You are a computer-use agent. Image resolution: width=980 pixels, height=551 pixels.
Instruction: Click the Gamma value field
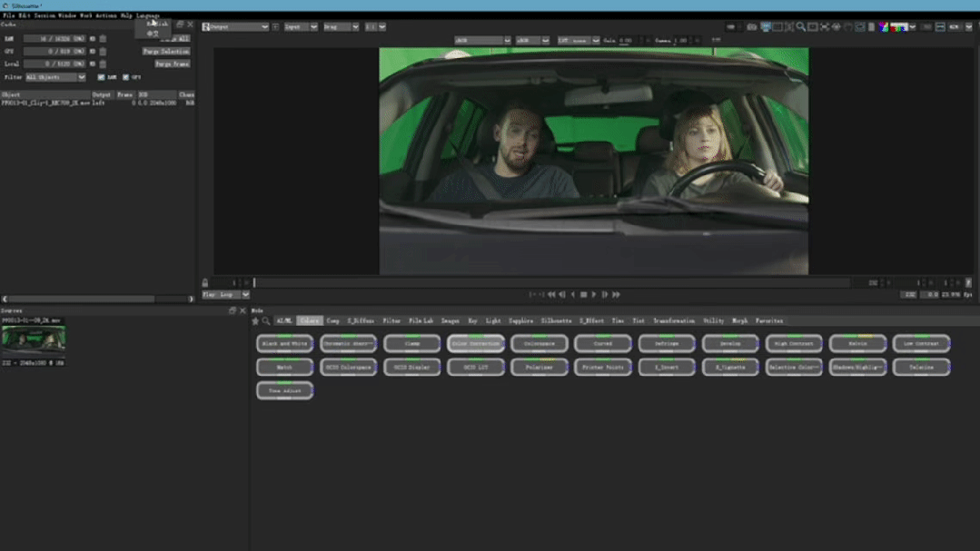point(680,41)
